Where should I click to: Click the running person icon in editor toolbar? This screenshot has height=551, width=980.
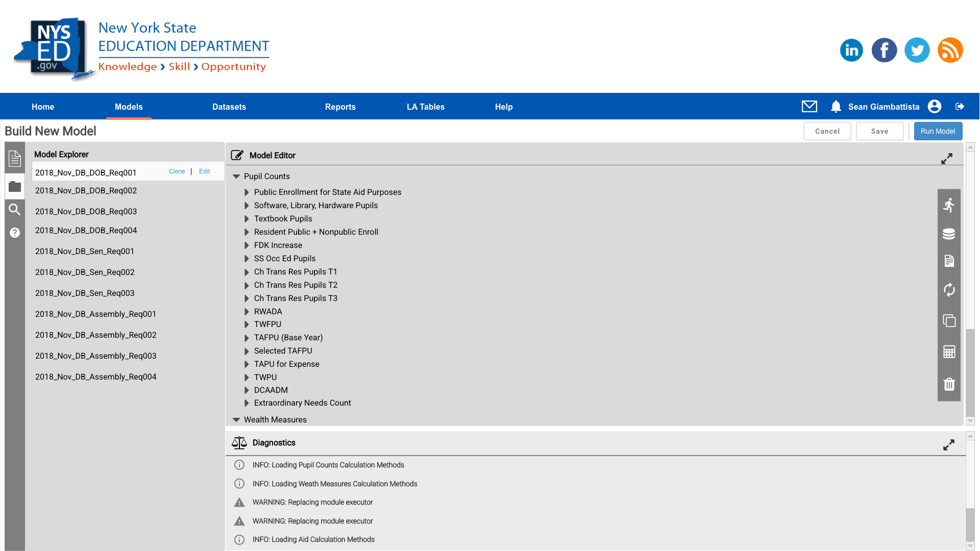(949, 206)
